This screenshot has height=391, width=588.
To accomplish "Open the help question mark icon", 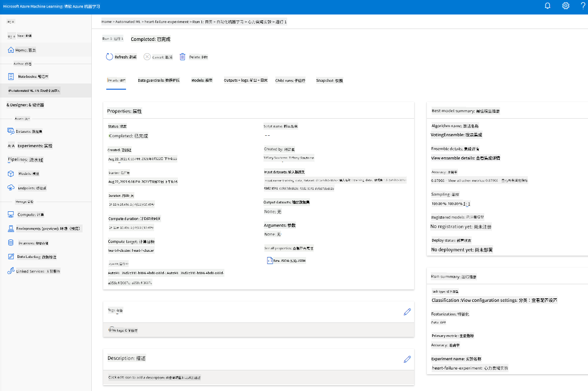I will 582,6.
